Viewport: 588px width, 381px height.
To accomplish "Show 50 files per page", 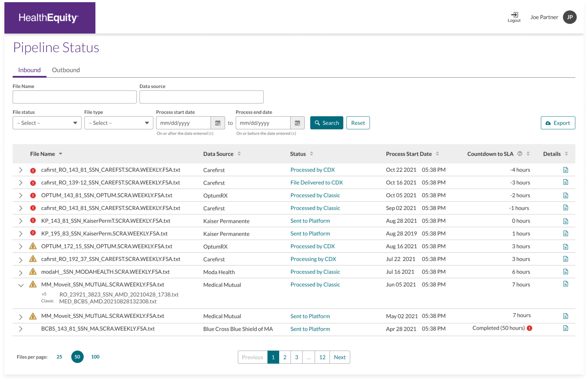I will click(x=77, y=357).
